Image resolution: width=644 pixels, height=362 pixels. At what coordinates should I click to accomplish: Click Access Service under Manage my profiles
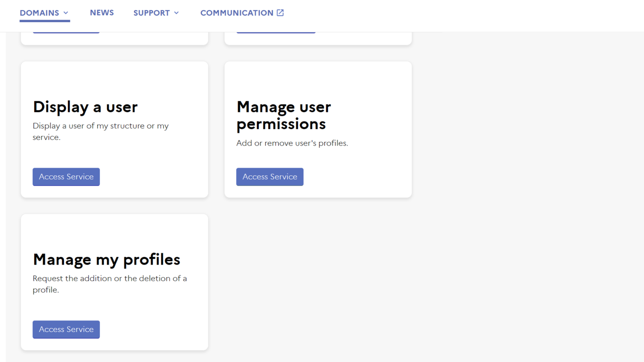pyautogui.click(x=66, y=329)
